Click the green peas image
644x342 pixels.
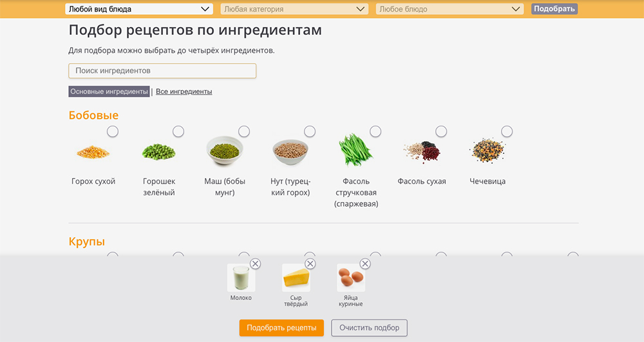pos(159,152)
